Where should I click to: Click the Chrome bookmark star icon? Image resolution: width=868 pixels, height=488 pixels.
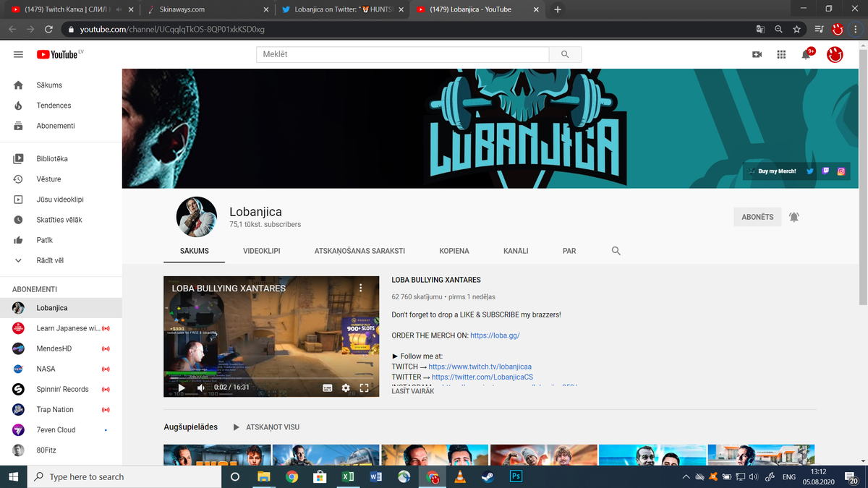[796, 29]
